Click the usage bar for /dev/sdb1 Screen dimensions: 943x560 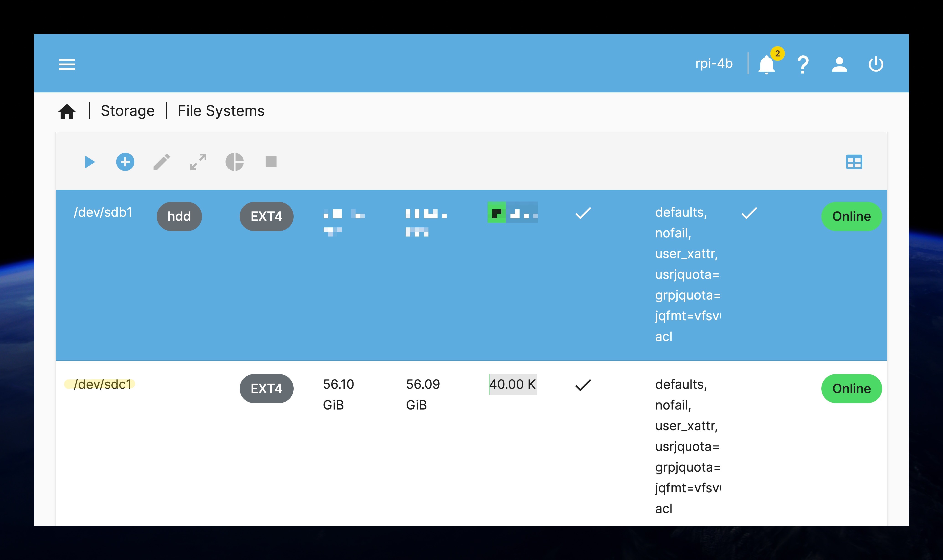pyautogui.click(x=513, y=212)
